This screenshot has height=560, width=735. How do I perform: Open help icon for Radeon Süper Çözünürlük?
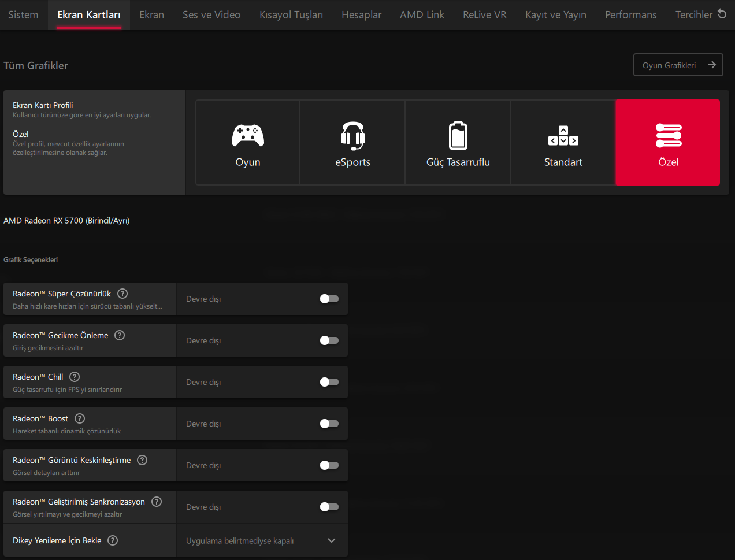click(122, 294)
